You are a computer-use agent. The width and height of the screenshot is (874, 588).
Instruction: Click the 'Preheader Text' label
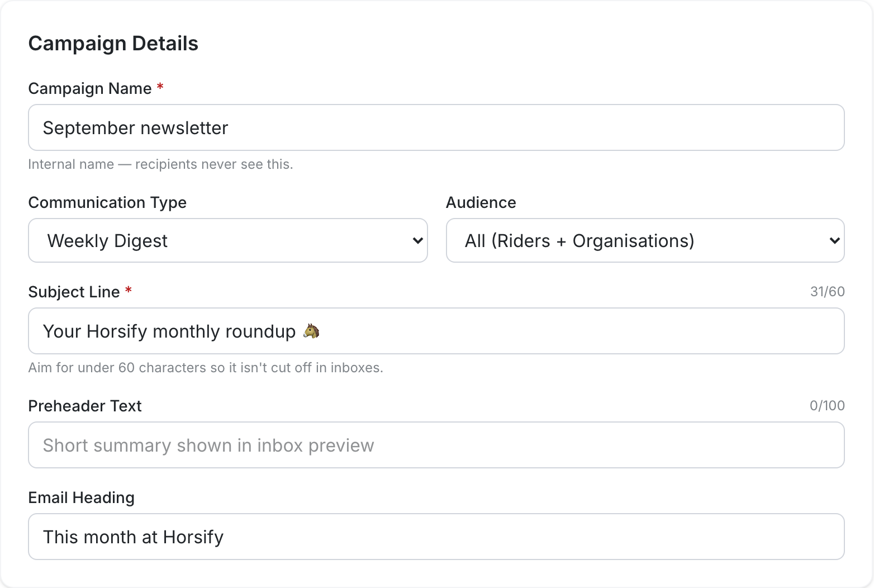(85, 406)
